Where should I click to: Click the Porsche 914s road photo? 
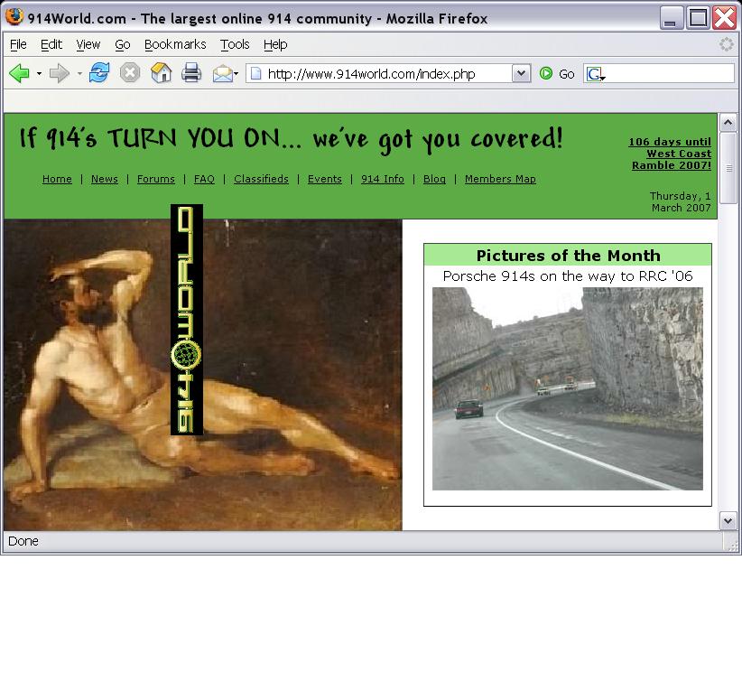pyautogui.click(x=567, y=388)
